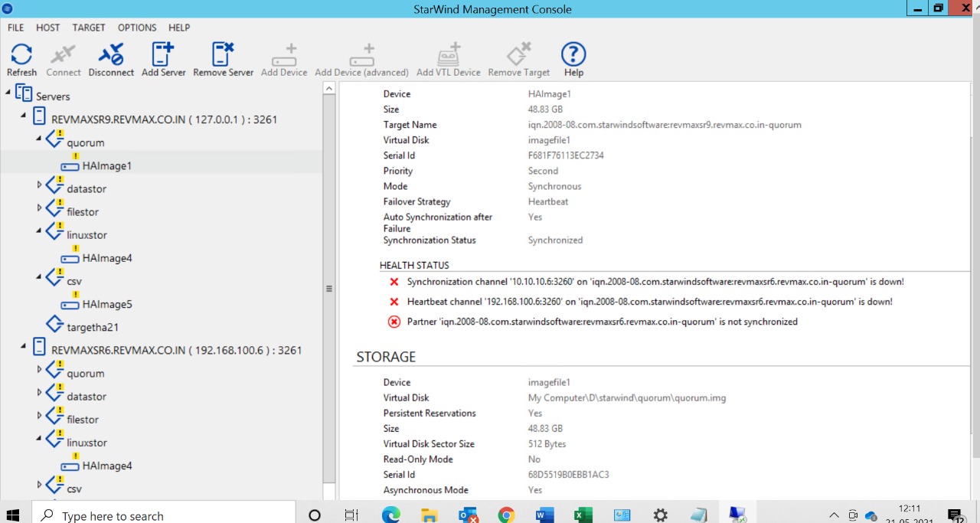
Task: Click the StarWind console icon on the taskbar
Action: click(737, 515)
